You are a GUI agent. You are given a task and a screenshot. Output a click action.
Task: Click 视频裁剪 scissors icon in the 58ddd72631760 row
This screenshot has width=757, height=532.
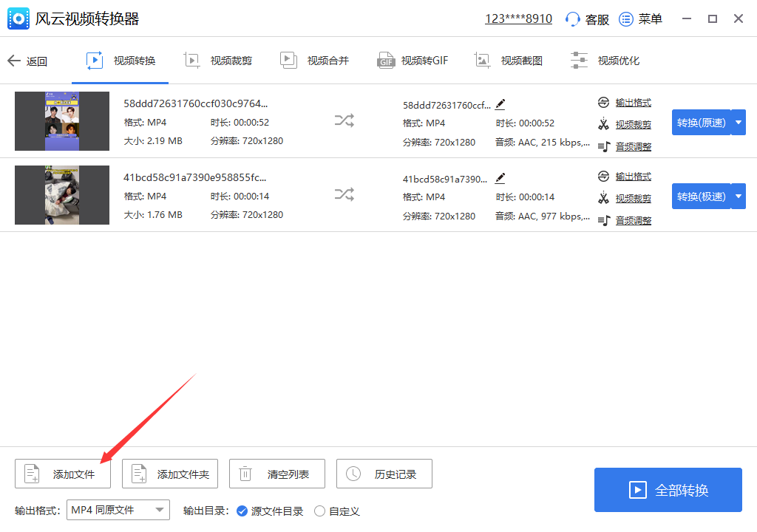(603, 124)
